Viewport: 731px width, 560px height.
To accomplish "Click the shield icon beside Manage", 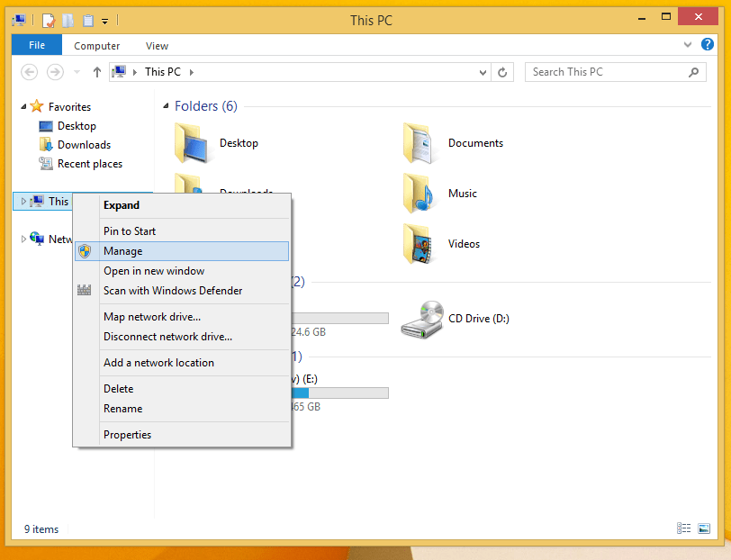I will point(85,251).
